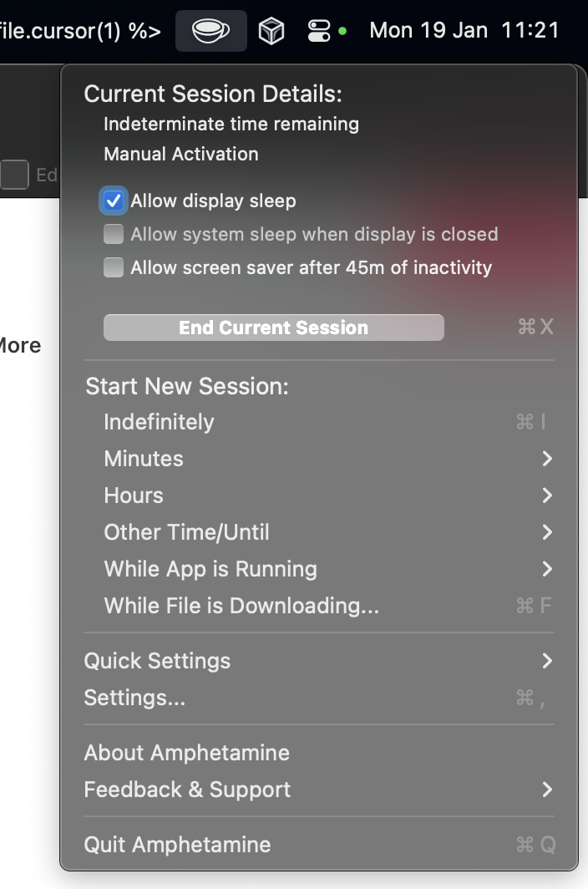The image size is (588, 889).
Task: Expand the Hours submenu chevron
Action: pyautogui.click(x=547, y=495)
